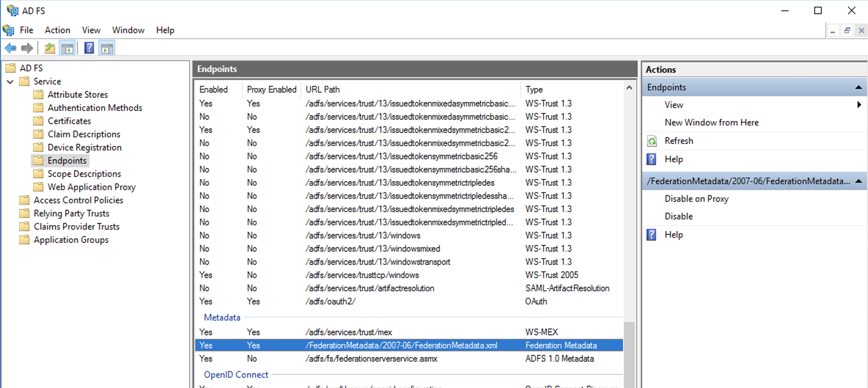Image resolution: width=868 pixels, height=388 pixels.
Task: Click the Back arrow toolbar icon
Action: coord(10,48)
